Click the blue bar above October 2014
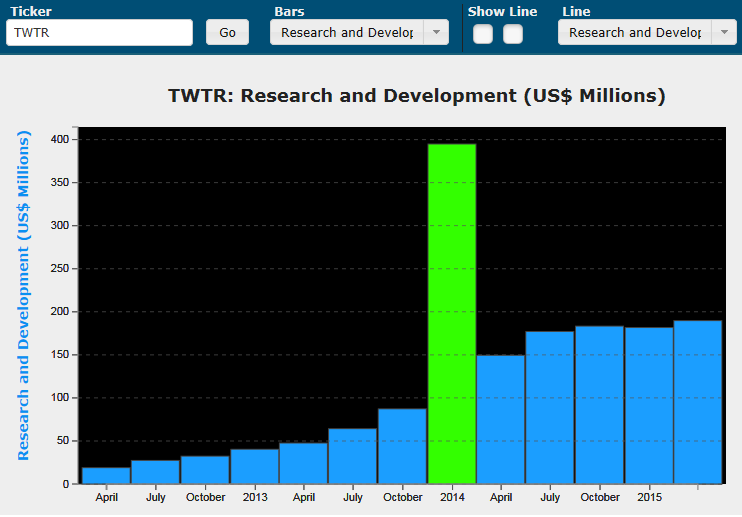The image size is (742, 517). coord(600,405)
